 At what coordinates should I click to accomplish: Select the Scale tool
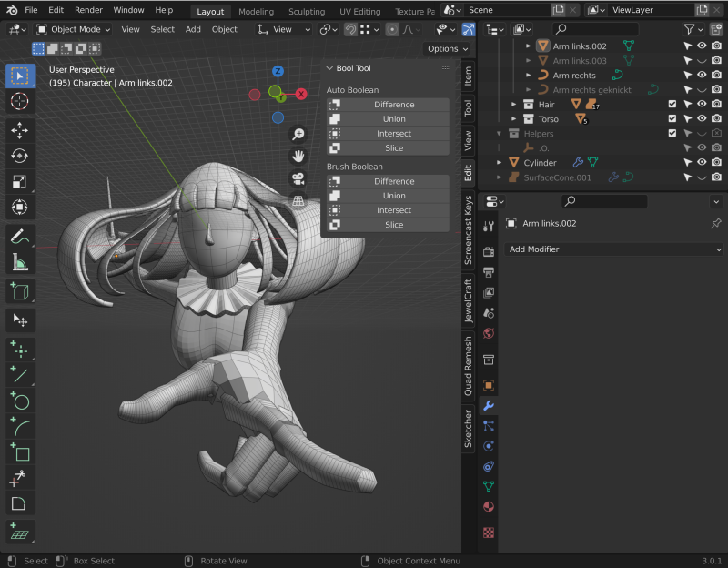20,181
